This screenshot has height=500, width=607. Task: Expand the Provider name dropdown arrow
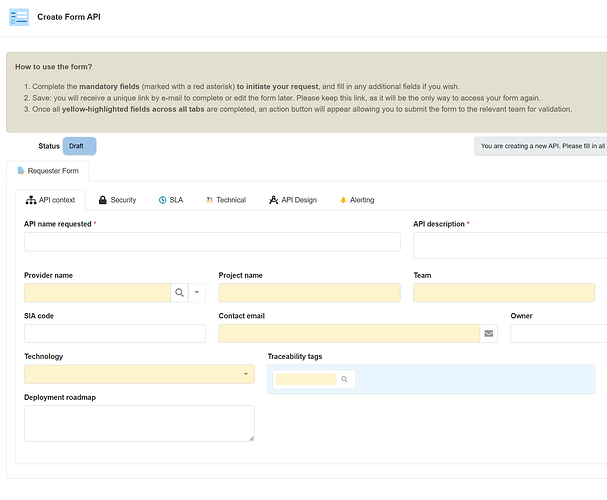pyautogui.click(x=197, y=292)
